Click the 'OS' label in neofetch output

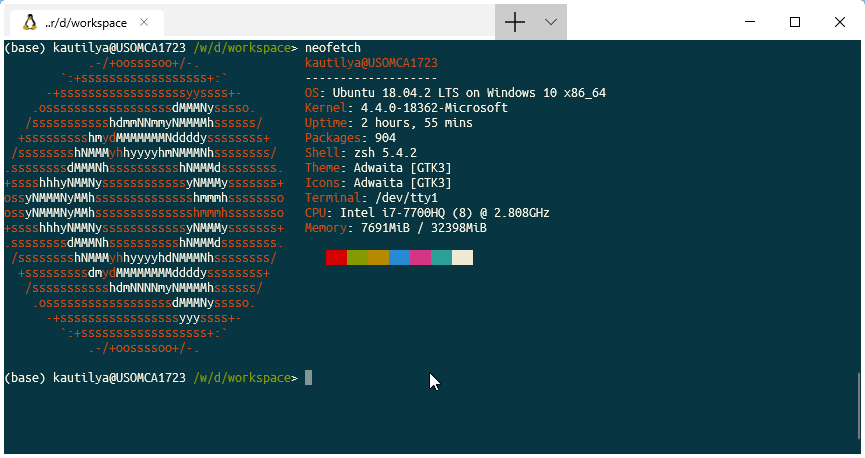click(x=312, y=93)
